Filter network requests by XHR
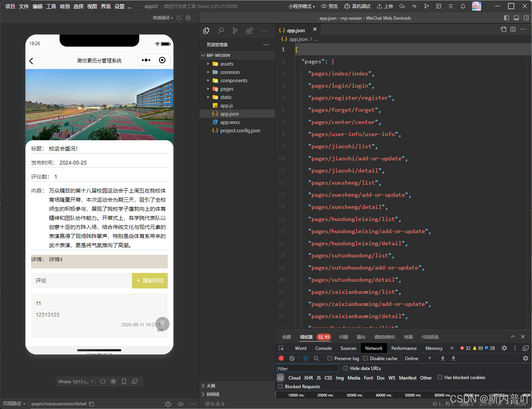The image size is (532, 409). [308, 378]
